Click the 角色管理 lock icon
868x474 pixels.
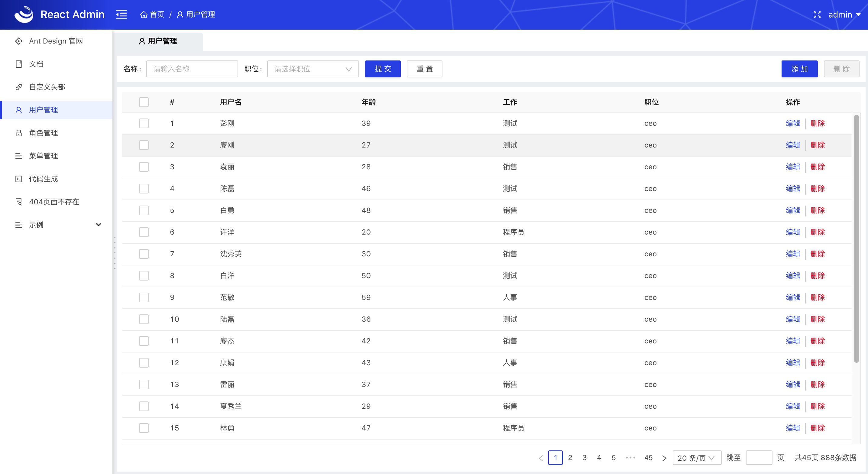[19, 133]
